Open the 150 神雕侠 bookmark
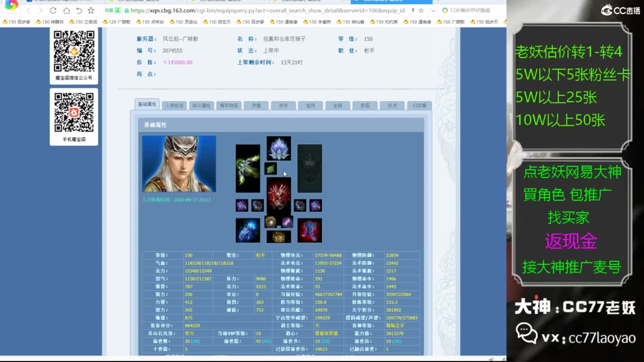 pyautogui.click(x=49, y=22)
